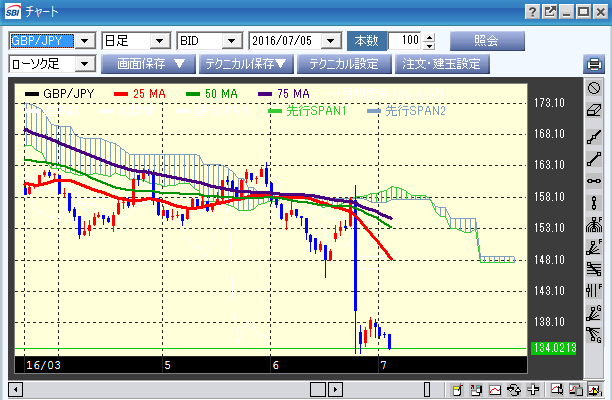Select the Fibonacci time zones tool
Viewport: 612px width, 400px height.
coord(594,291)
